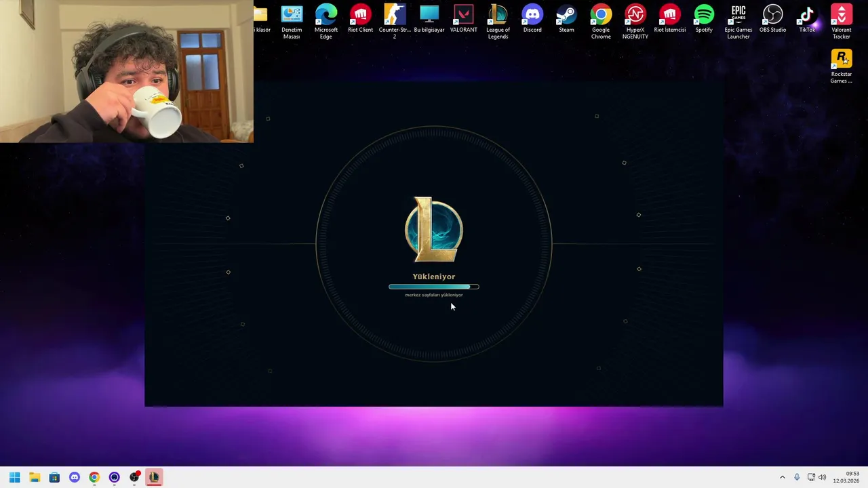The height and width of the screenshot is (488, 868).
Task: Click the purple circle app on taskbar
Action: point(114,477)
